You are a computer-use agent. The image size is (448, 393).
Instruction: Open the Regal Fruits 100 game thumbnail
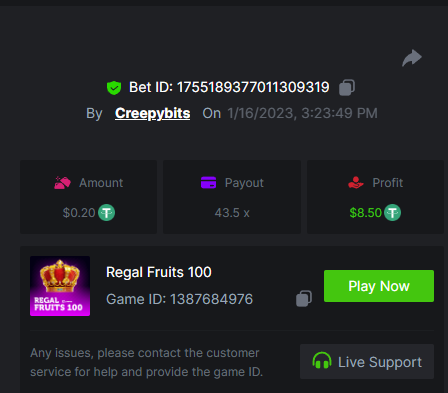click(x=60, y=286)
